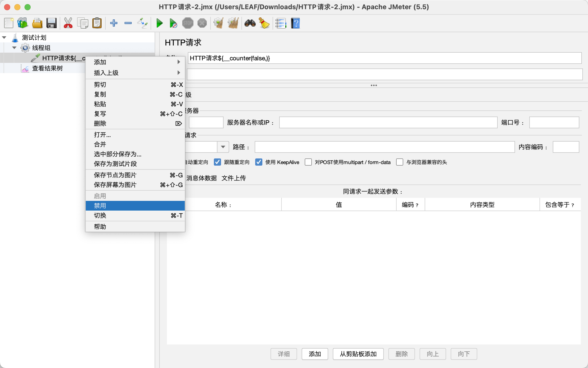The width and height of the screenshot is (588, 368).
Task: Choose 帮助 from context menu
Action: click(x=135, y=227)
